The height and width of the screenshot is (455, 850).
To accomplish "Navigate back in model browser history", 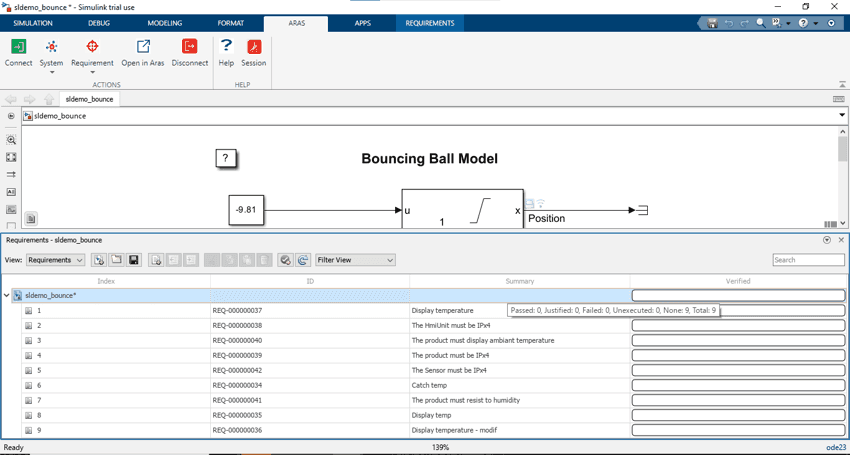I will click(x=11, y=99).
